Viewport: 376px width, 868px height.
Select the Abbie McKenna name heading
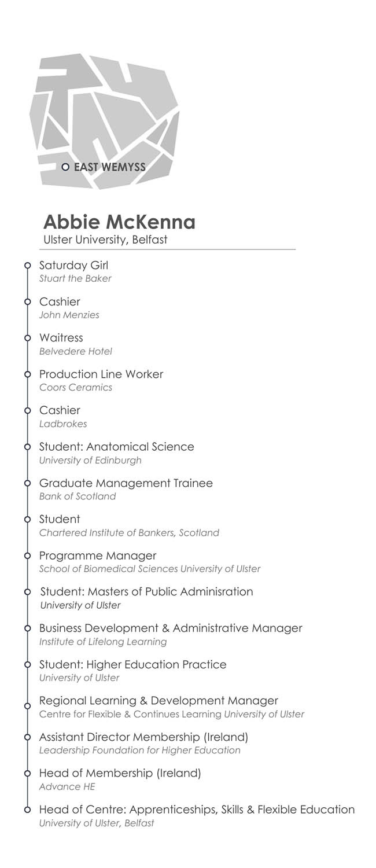point(119,222)
